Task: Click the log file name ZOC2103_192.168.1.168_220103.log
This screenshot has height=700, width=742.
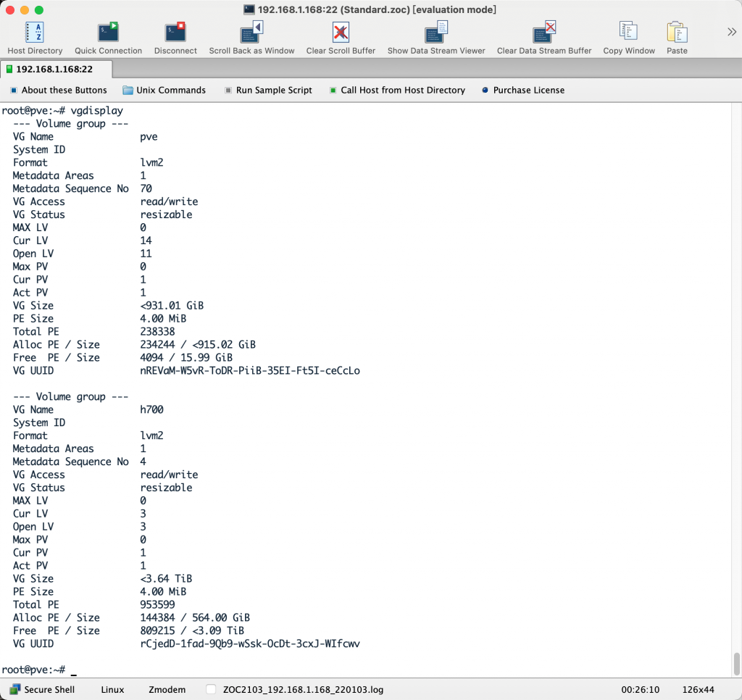Action: (303, 690)
